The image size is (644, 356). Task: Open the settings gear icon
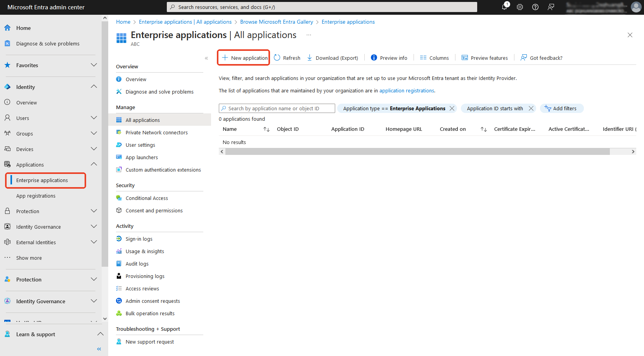520,7
